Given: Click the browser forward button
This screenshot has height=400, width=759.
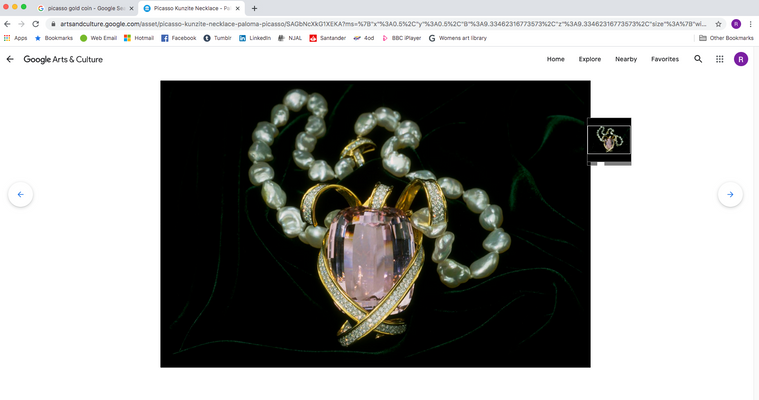Looking at the screenshot, I should pos(21,24).
